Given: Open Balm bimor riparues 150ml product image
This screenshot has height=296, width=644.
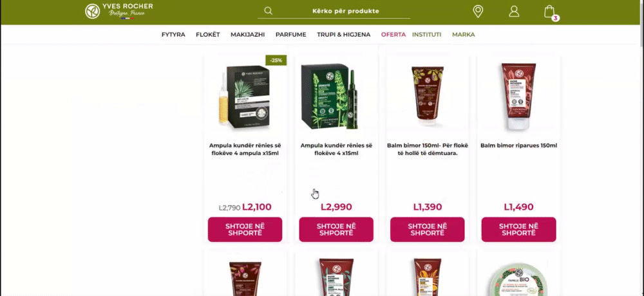Looking at the screenshot, I should (518, 97).
